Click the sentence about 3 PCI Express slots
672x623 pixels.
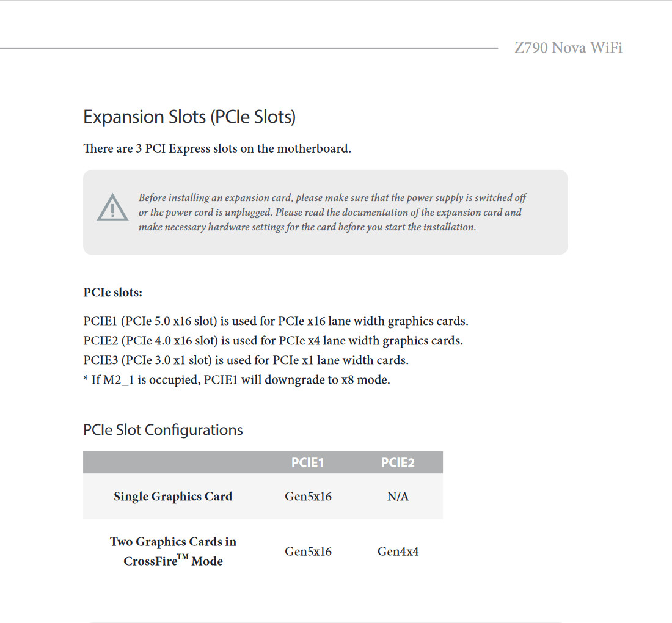217,148
